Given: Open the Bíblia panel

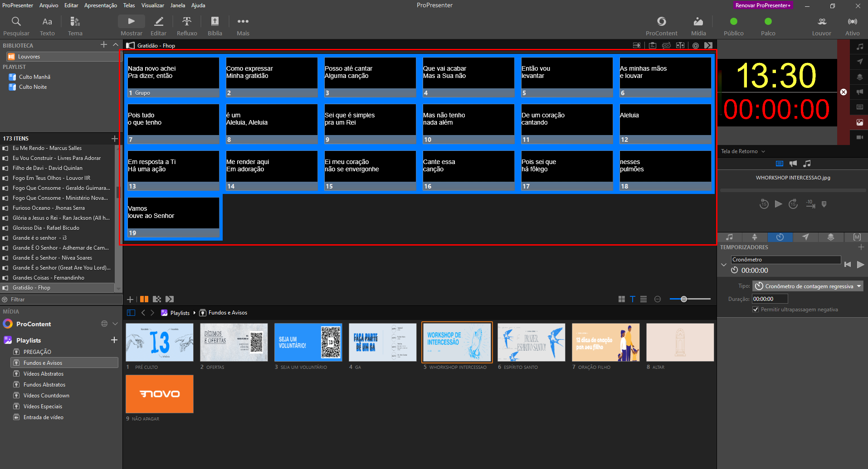Looking at the screenshot, I should (215, 26).
